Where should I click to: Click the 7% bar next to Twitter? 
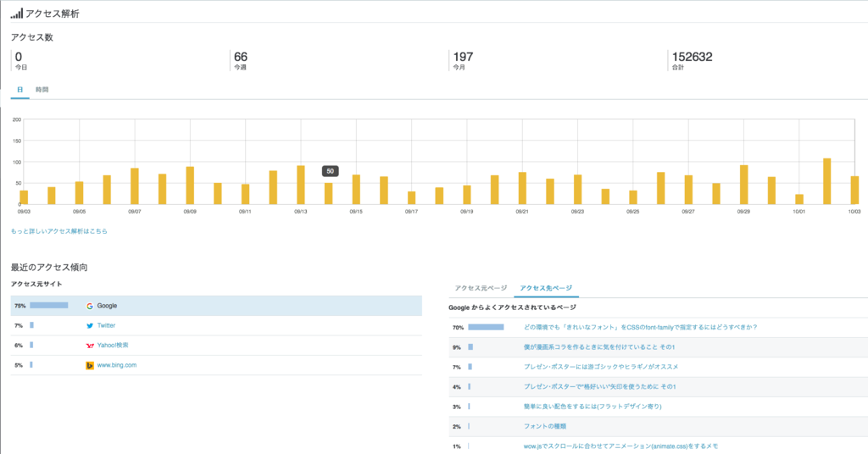tap(31, 325)
